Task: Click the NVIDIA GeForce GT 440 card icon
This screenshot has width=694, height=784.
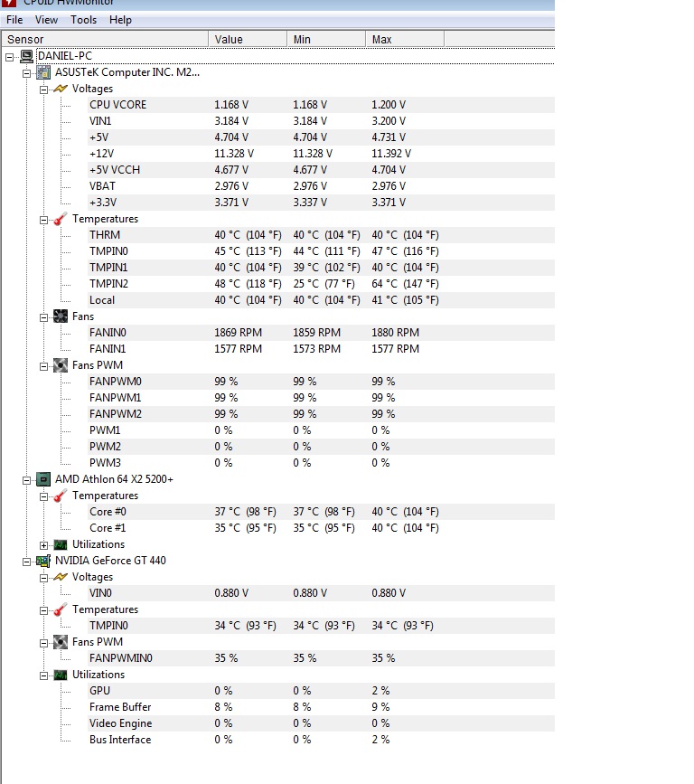Action: pos(43,561)
